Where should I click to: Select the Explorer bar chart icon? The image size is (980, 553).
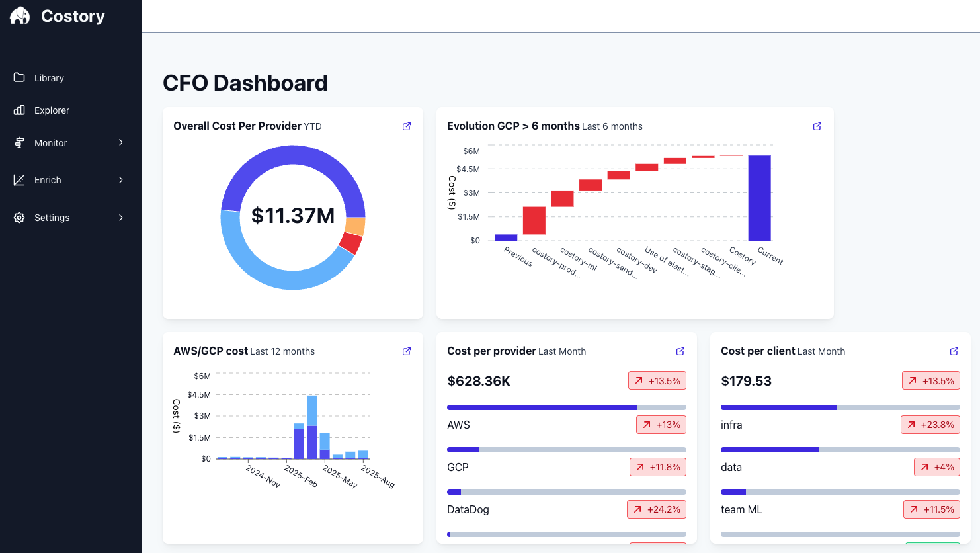pos(19,110)
